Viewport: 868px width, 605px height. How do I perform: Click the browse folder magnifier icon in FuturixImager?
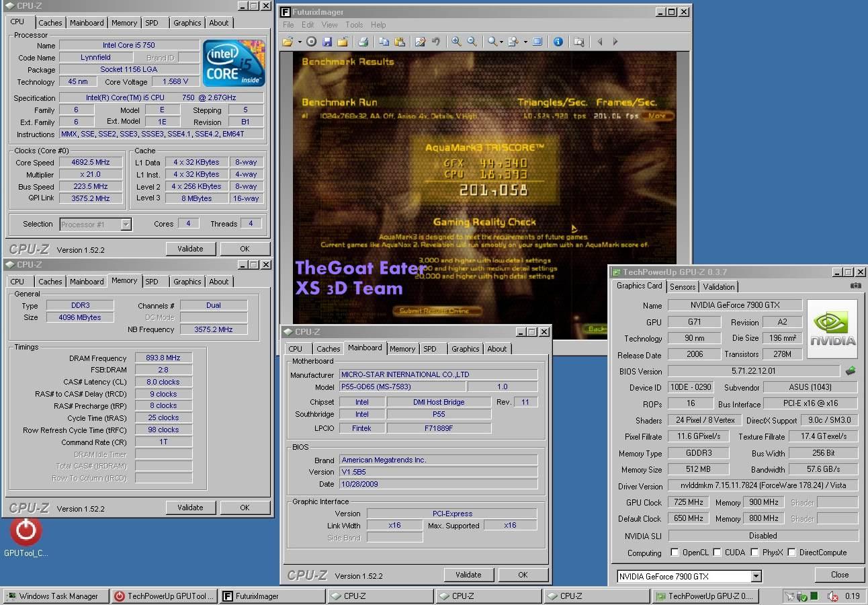tap(578, 42)
